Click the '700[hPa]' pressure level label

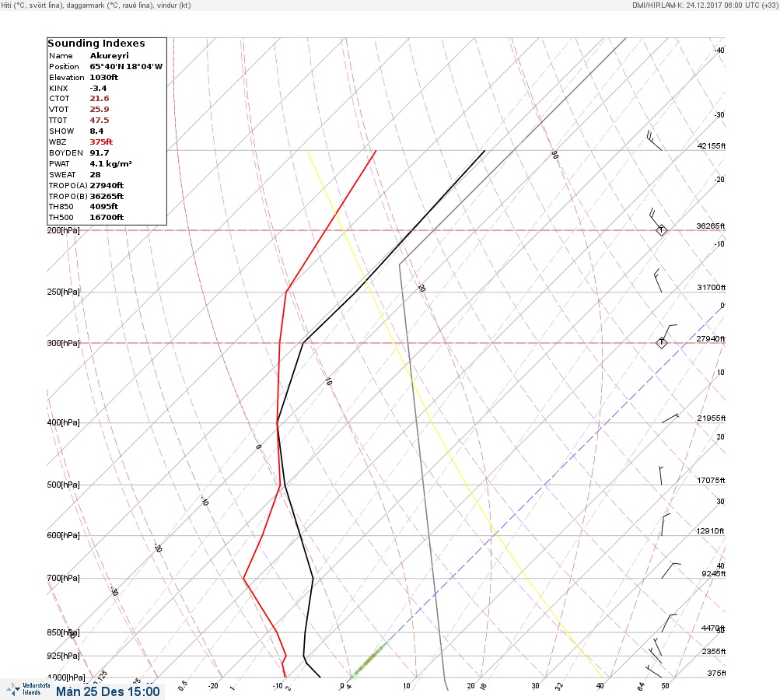(63, 578)
